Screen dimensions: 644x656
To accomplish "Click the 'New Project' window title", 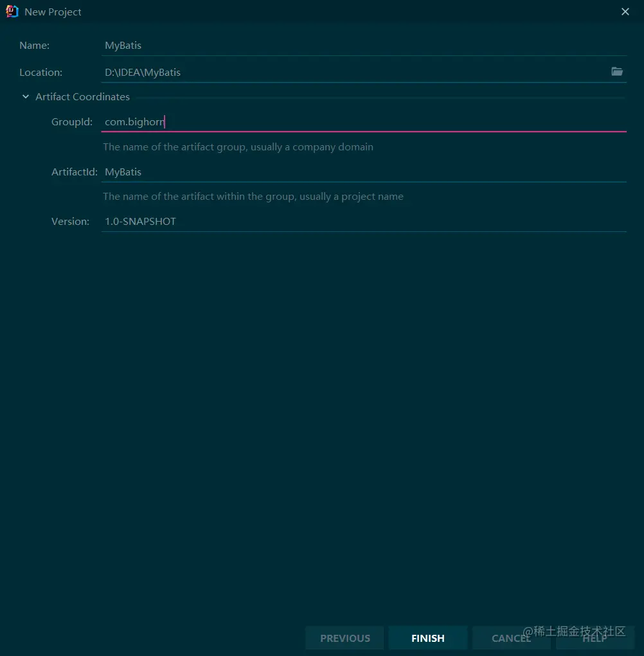I will pos(53,12).
